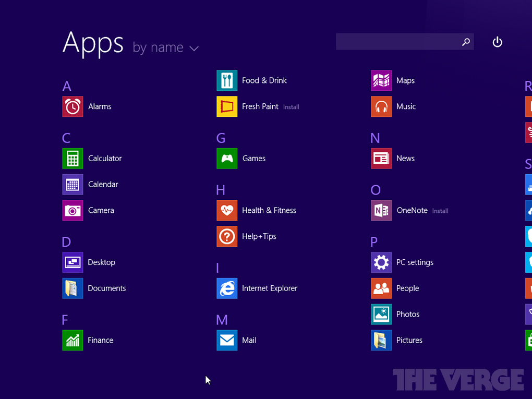The image size is (532, 399).
Task: Jump to letter A group header
Action: (x=67, y=86)
